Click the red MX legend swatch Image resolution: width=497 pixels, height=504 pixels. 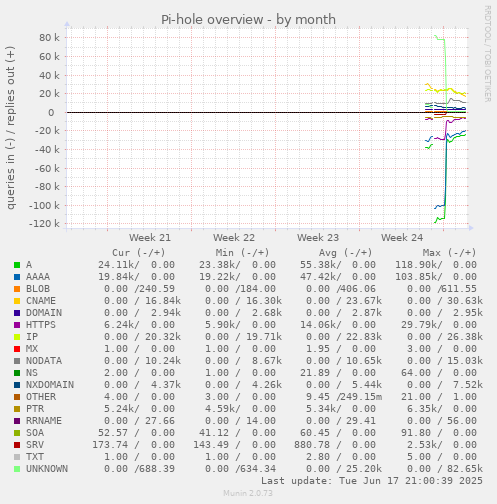click(17, 349)
